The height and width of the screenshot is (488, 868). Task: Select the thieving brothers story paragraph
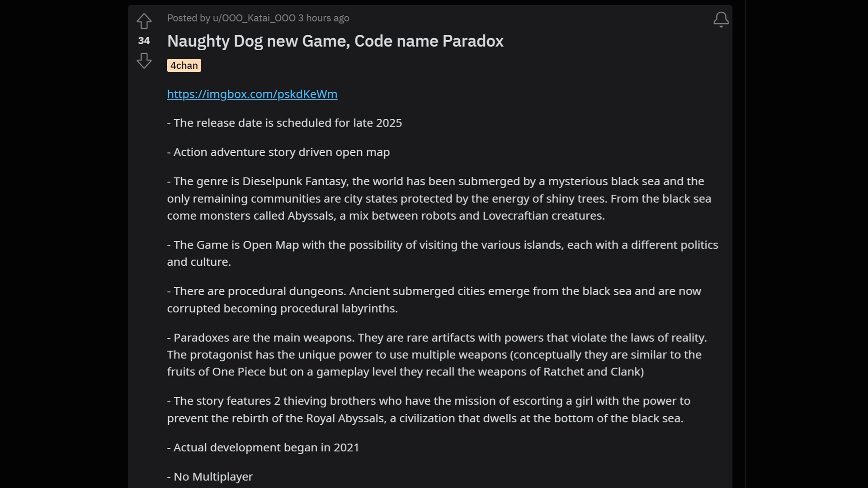(428, 409)
